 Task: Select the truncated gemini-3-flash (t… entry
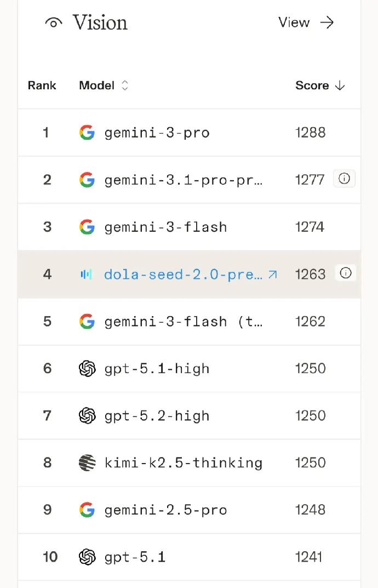pos(183,322)
